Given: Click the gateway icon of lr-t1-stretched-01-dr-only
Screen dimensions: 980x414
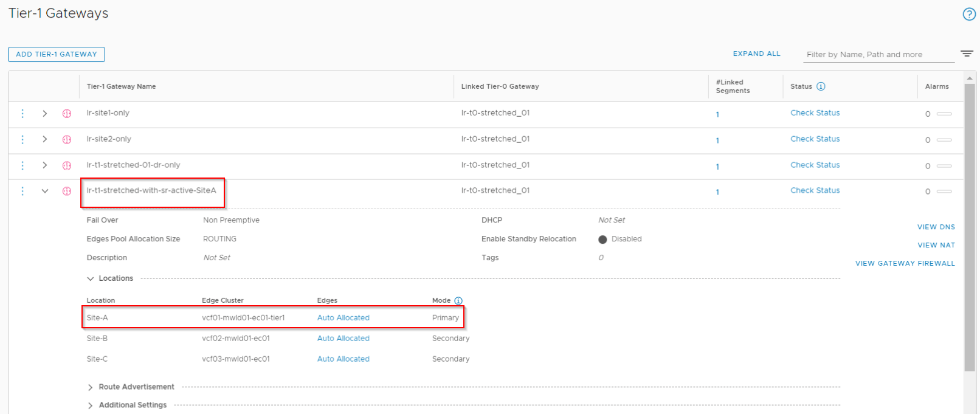Looking at the screenshot, I should [67, 165].
